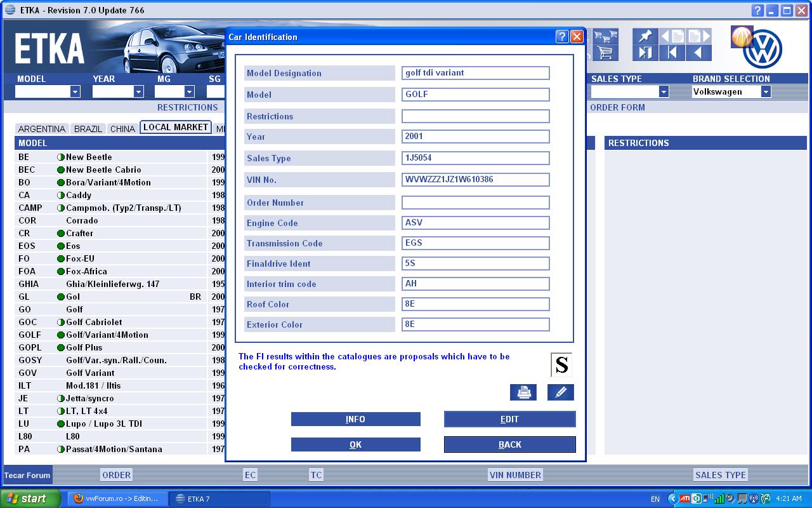Click the OK button

point(356,444)
